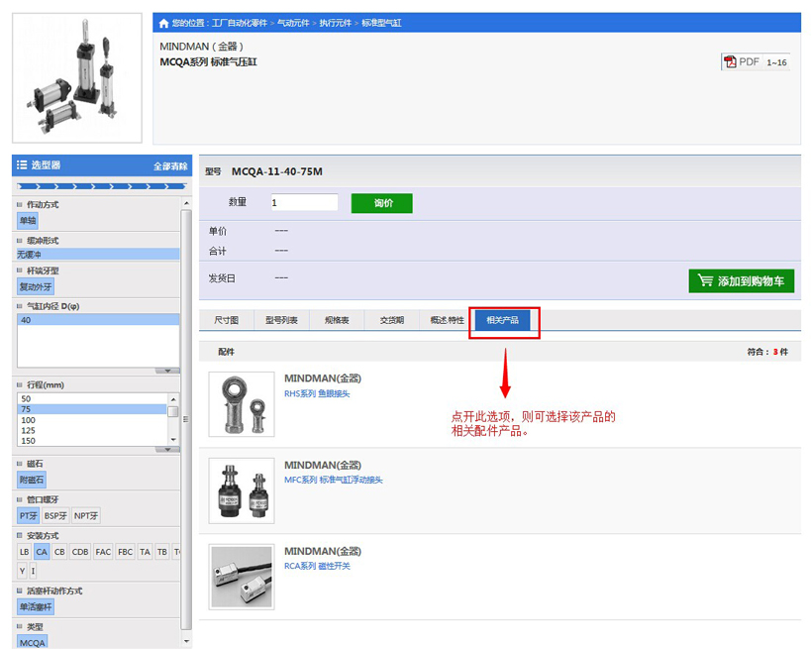The width and height of the screenshot is (812, 649).
Task: Click the green 询价 button
Action: coord(382,203)
